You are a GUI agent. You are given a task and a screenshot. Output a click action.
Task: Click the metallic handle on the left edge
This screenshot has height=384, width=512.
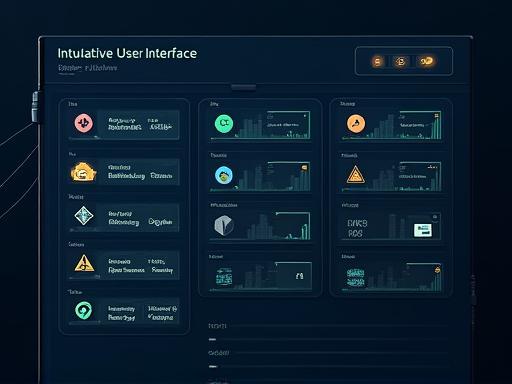tap(35, 107)
